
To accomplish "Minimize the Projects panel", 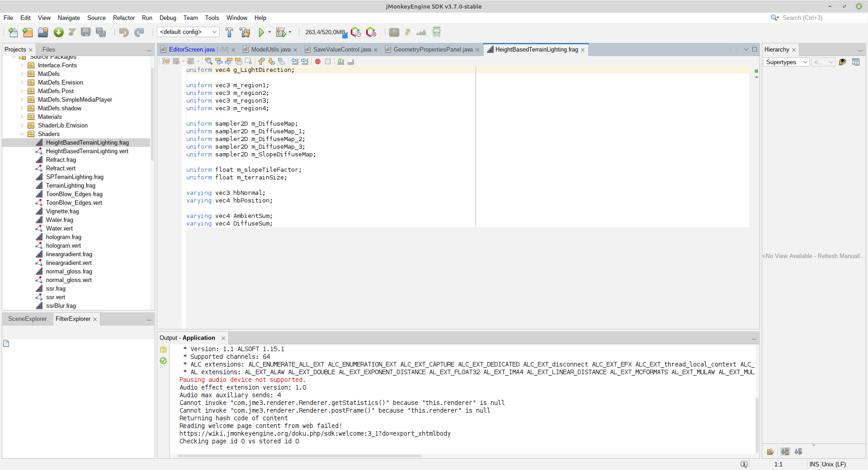I will [x=149, y=50].
